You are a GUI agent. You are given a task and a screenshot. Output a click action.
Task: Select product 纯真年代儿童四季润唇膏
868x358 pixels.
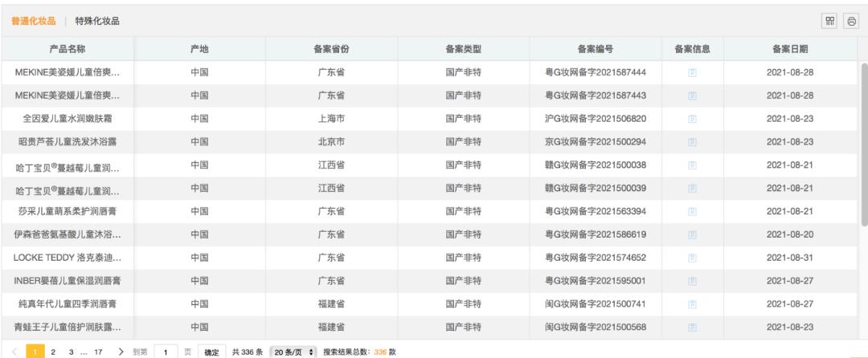[67, 304]
